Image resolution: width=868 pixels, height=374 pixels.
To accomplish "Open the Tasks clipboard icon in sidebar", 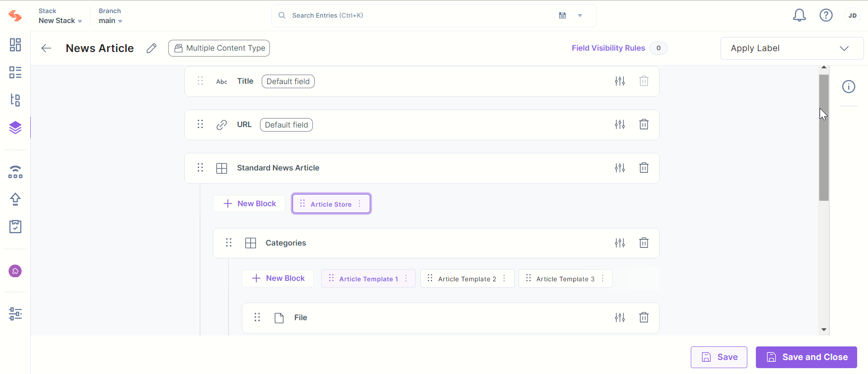I will point(15,227).
